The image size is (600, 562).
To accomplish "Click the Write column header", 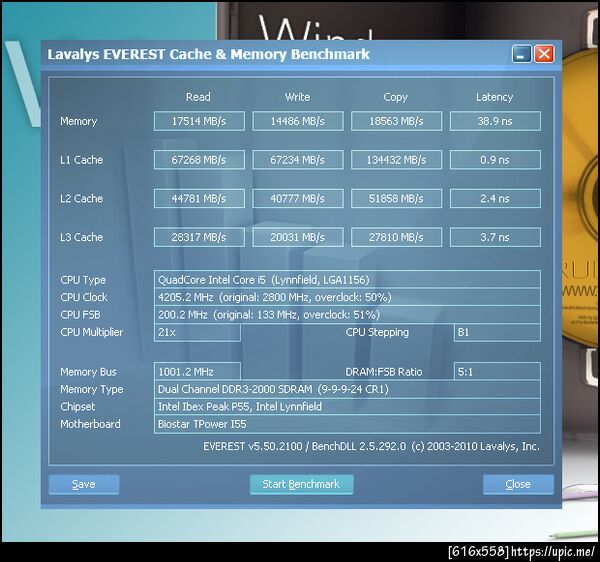I will (297, 97).
